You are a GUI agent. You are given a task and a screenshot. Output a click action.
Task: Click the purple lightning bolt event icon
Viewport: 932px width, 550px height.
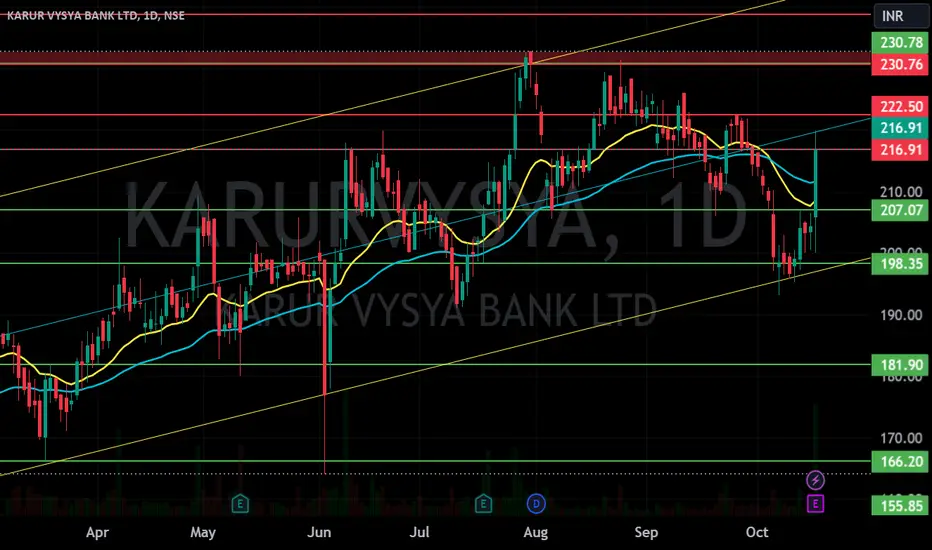point(816,480)
